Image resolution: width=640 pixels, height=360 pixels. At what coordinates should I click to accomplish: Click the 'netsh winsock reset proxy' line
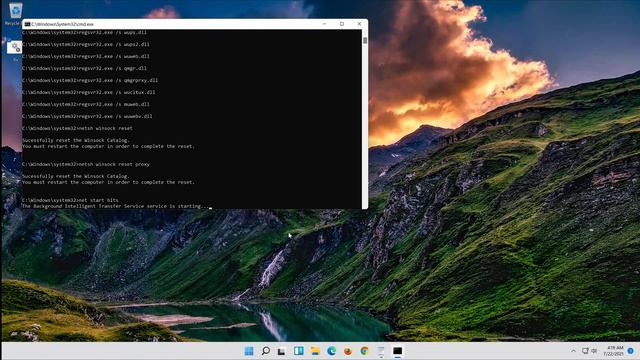click(x=86, y=164)
